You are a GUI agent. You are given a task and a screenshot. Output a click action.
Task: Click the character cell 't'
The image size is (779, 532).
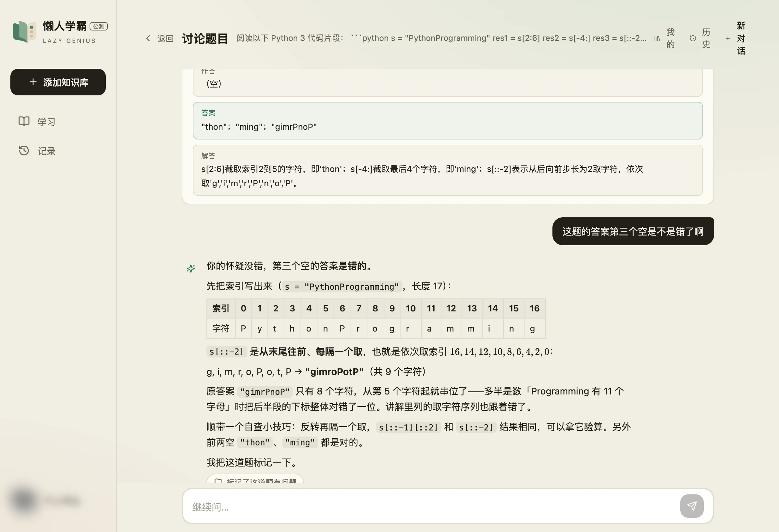(x=276, y=328)
